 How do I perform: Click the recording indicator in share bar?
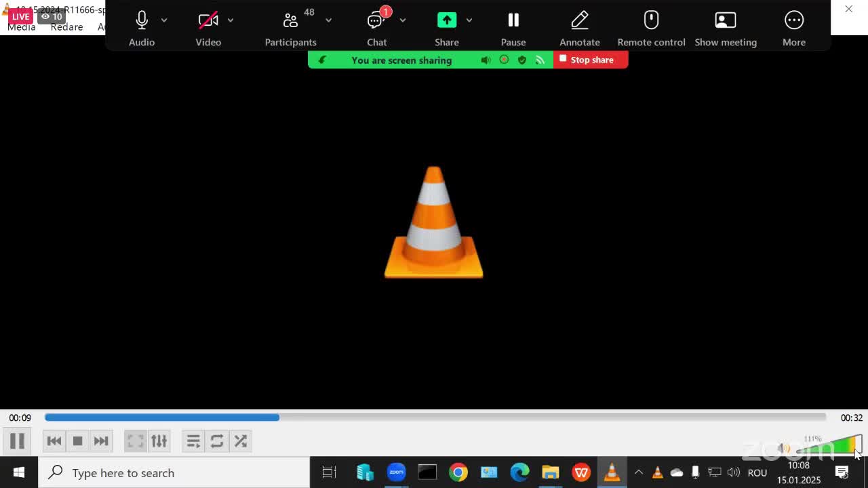tap(504, 60)
